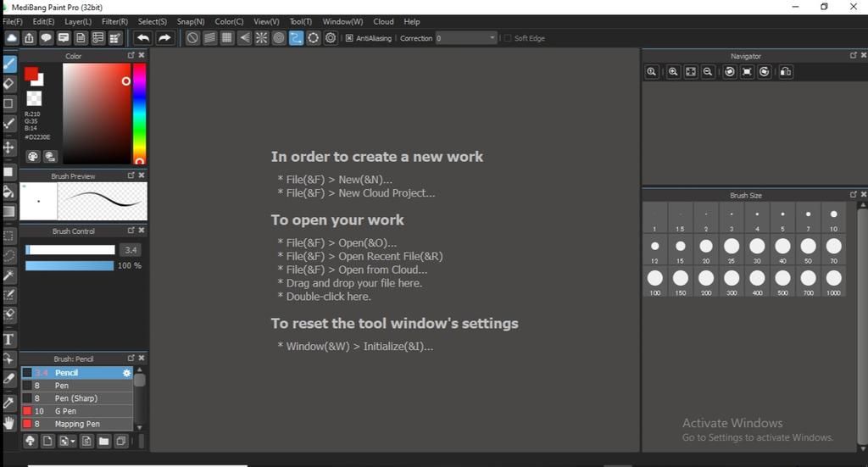The image size is (868, 467).
Task: Select the G Pen brush
Action: (77, 411)
